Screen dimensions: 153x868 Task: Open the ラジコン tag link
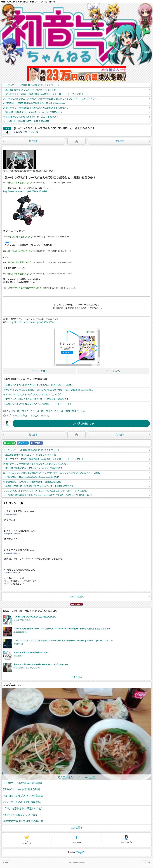click(46, 416)
